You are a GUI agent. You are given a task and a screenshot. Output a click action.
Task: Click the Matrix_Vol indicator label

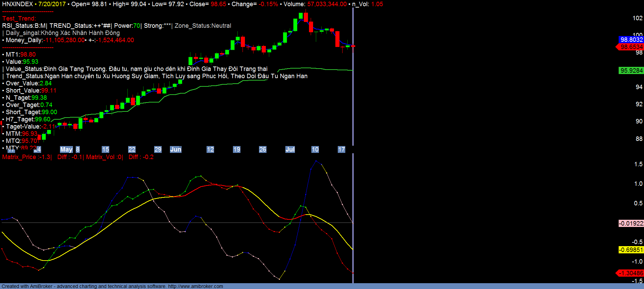pyautogui.click(x=104, y=157)
